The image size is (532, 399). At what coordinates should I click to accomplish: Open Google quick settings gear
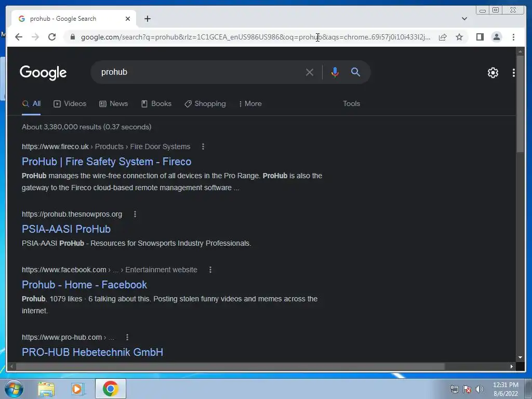(493, 72)
